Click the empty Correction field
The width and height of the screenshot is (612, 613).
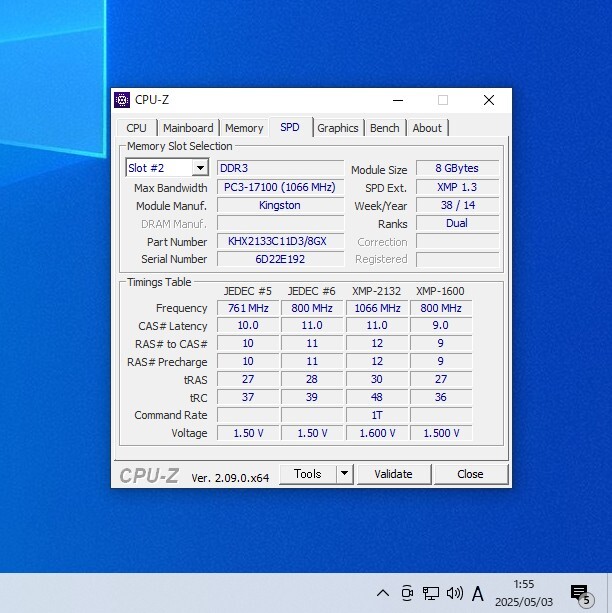[457, 241]
